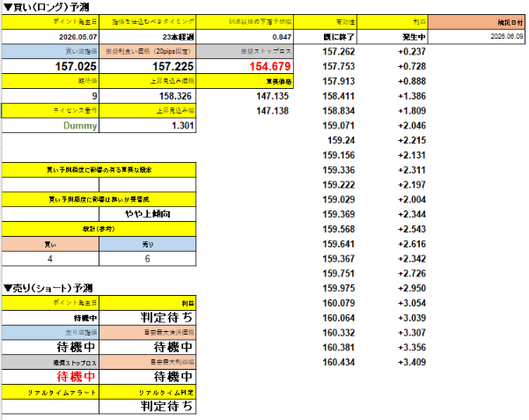The width and height of the screenshot is (529, 420).
Task: Click the blue 売り header cell
Action: pos(147,244)
